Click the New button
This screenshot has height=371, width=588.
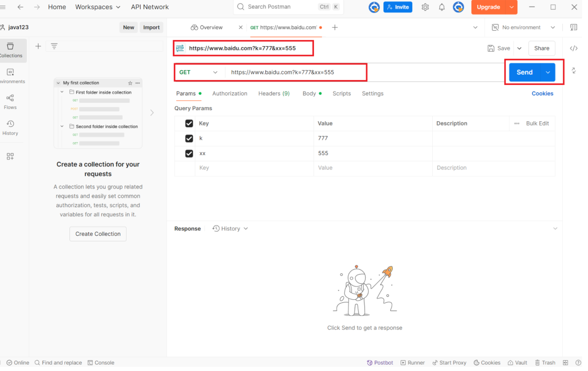tap(129, 28)
